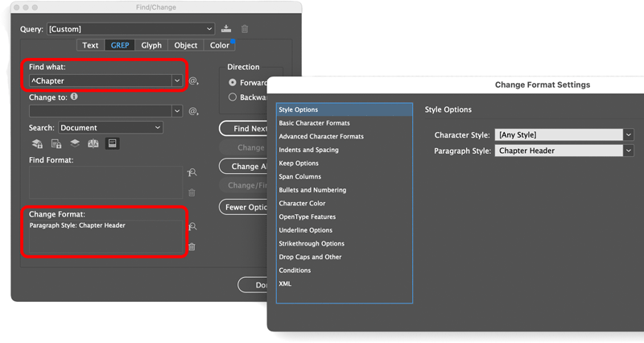Switch to the Object tab
The image size is (644, 343).
point(186,45)
